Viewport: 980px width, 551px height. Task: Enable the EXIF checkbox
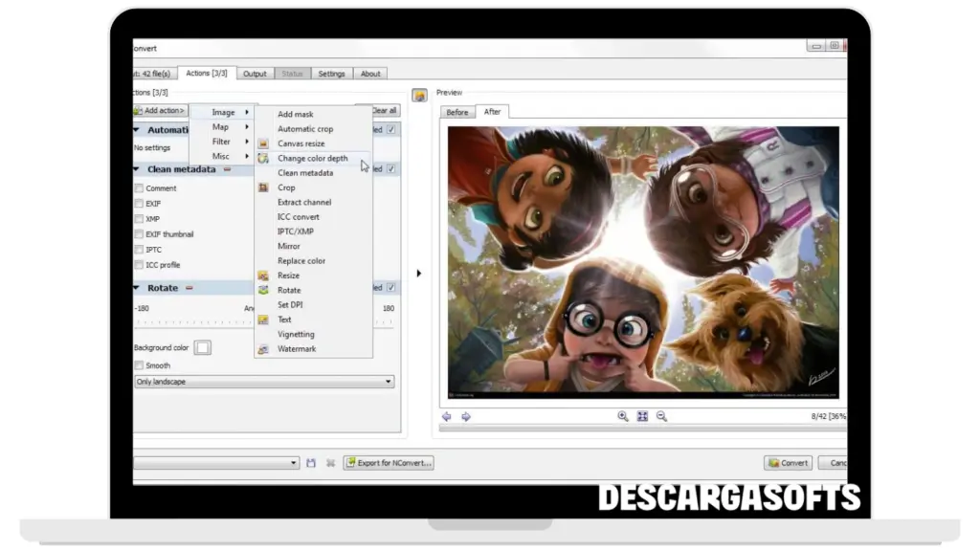[140, 204]
